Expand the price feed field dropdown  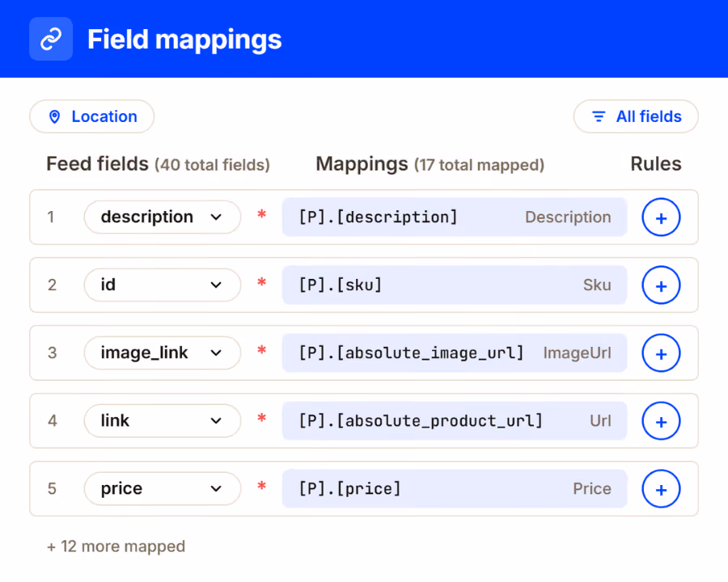click(163, 489)
